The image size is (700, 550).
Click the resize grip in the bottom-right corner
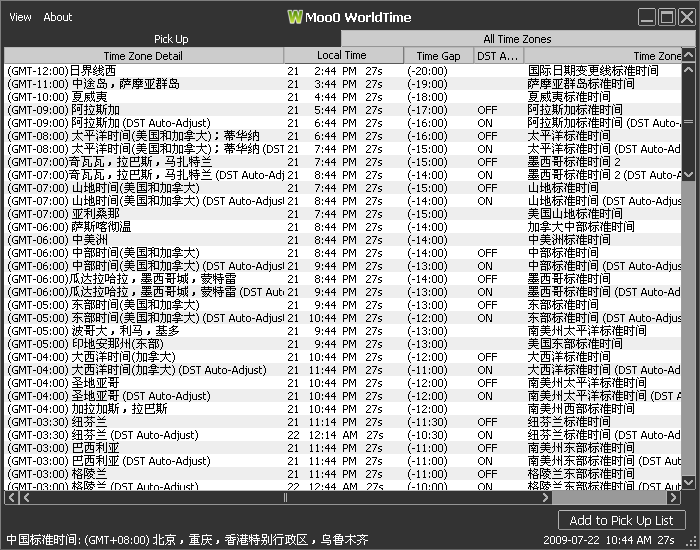(x=692, y=541)
